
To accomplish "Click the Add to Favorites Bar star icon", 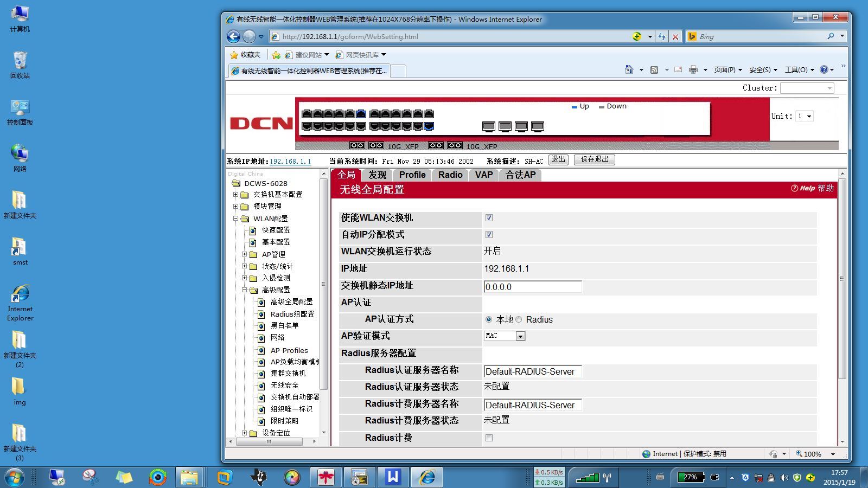I will click(x=276, y=55).
